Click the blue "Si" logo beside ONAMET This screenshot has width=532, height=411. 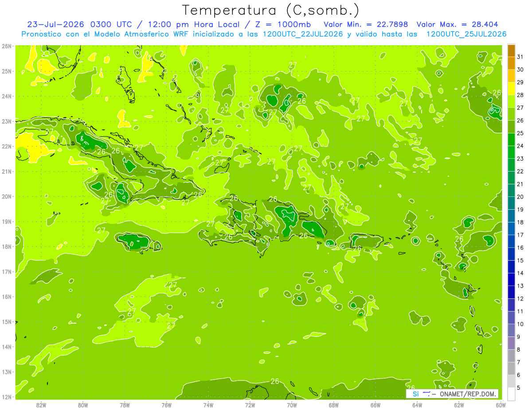[x=416, y=394]
